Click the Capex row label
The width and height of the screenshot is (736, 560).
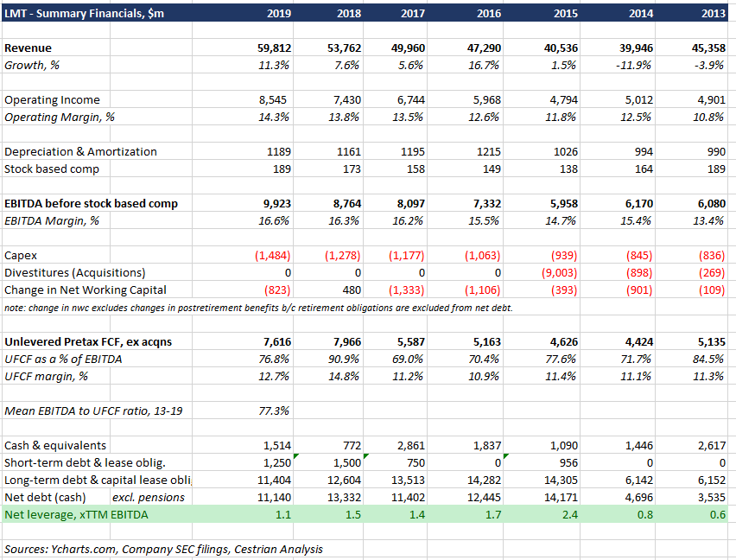click(x=21, y=256)
